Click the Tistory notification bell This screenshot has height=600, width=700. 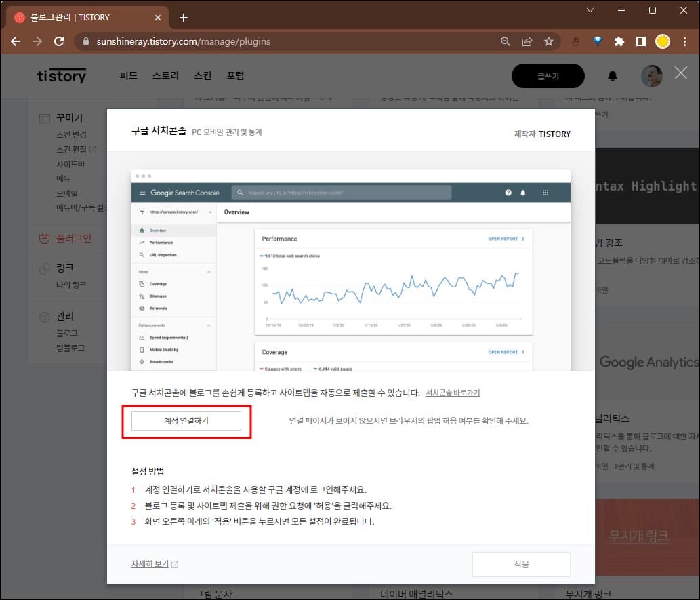pos(613,76)
